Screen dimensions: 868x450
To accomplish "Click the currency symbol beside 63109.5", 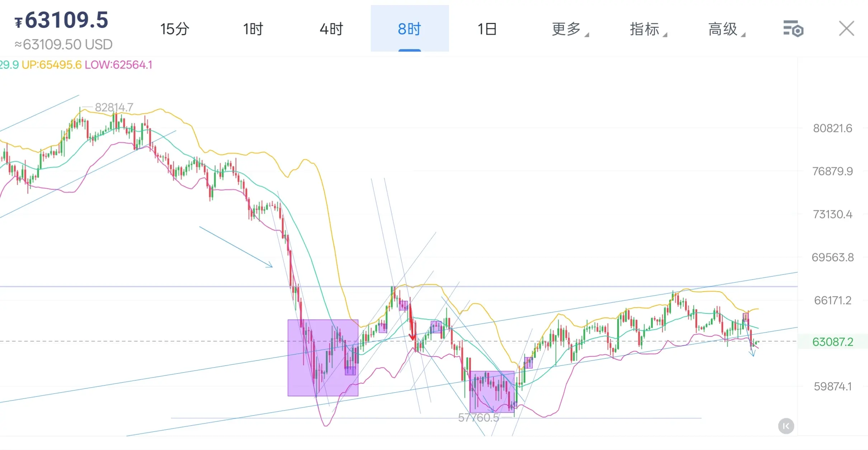I will click(18, 23).
